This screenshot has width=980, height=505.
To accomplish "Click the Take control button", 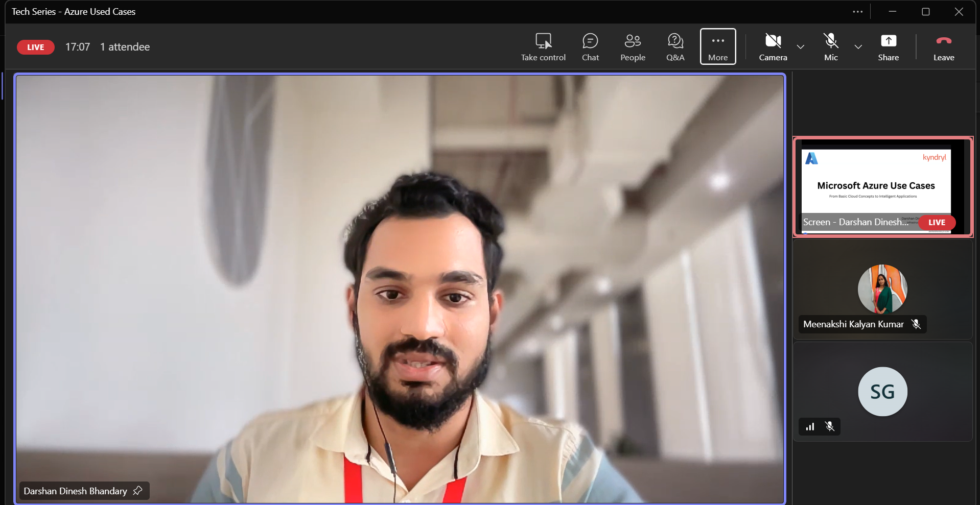I will point(543,47).
